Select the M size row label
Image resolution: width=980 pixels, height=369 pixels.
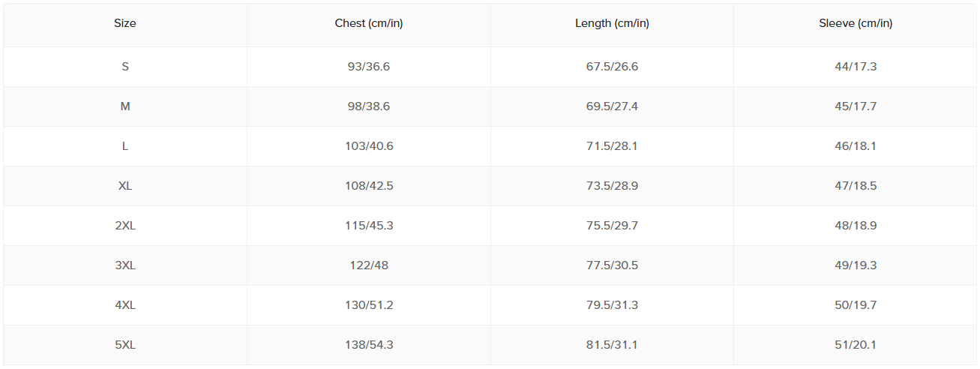125,106
